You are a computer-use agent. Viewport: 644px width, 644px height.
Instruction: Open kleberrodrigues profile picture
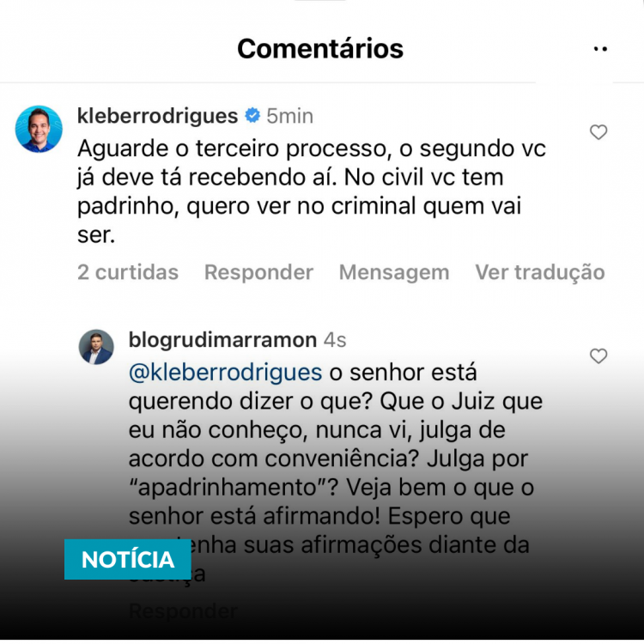pos(39,129)
